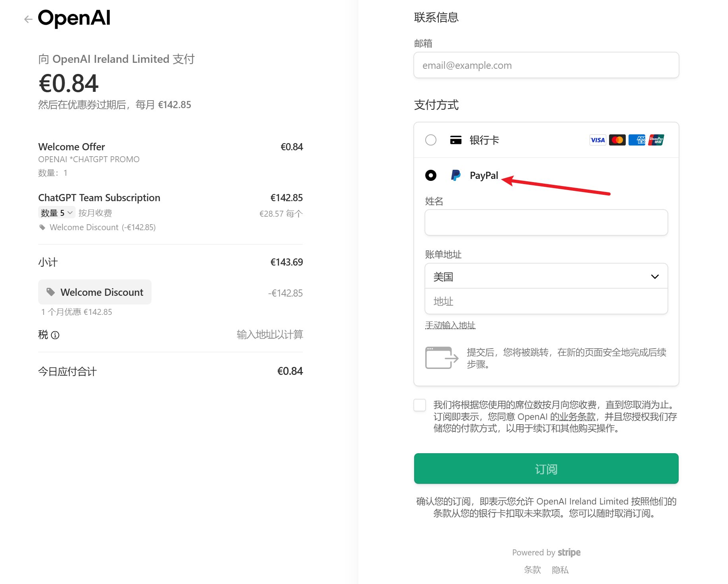Click the Powered by stripe link

pos(546,553)
